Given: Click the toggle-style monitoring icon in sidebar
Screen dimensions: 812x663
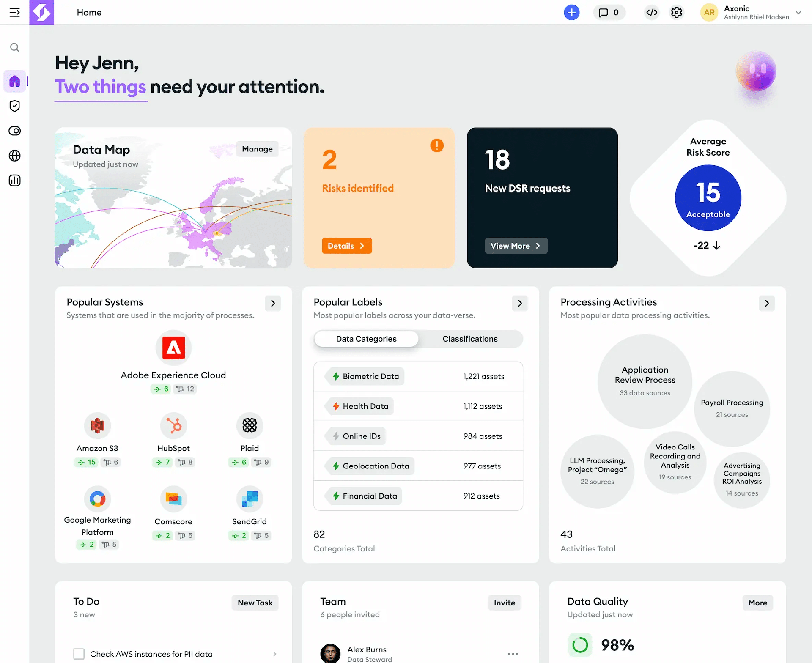Looking at the screenshot, I should click(x=15, y=131).
